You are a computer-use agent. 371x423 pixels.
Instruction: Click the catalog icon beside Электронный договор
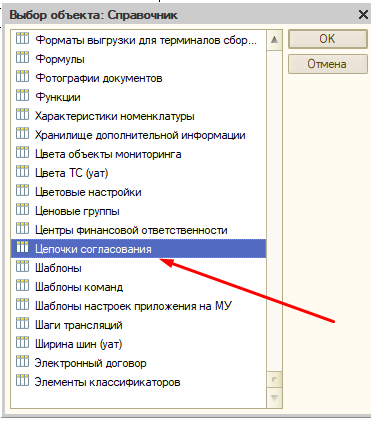click(x=22, y=361)
